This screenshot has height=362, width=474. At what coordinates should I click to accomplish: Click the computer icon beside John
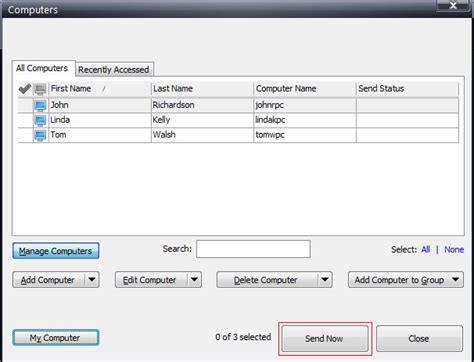coord(40,106)
